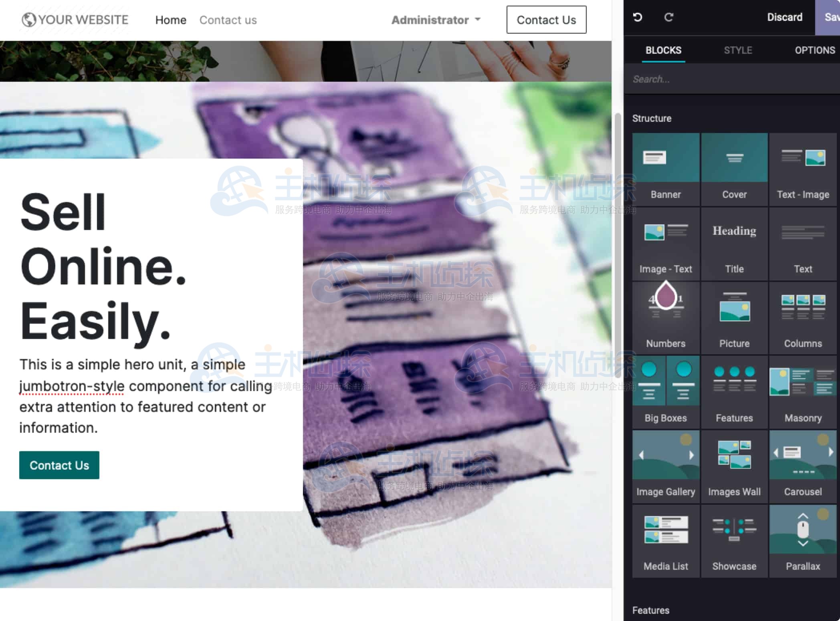Choose the Media List block

click(x=666, y=540)
